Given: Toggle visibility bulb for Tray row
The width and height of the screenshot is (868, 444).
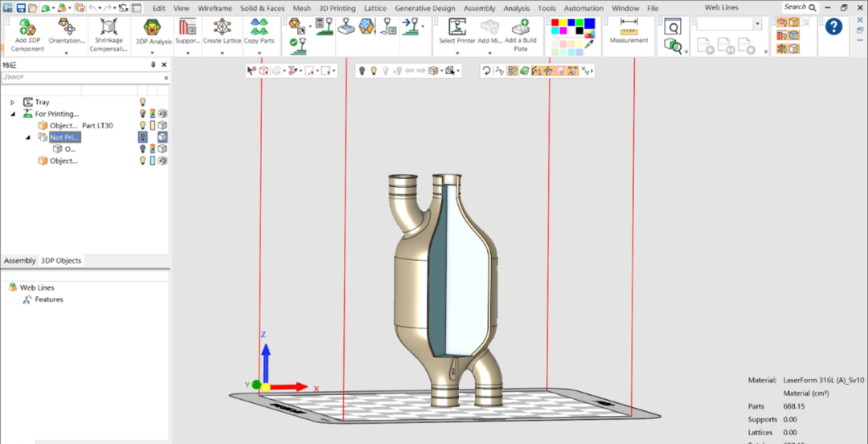Looking at the screenshot, I should (142, 102).
